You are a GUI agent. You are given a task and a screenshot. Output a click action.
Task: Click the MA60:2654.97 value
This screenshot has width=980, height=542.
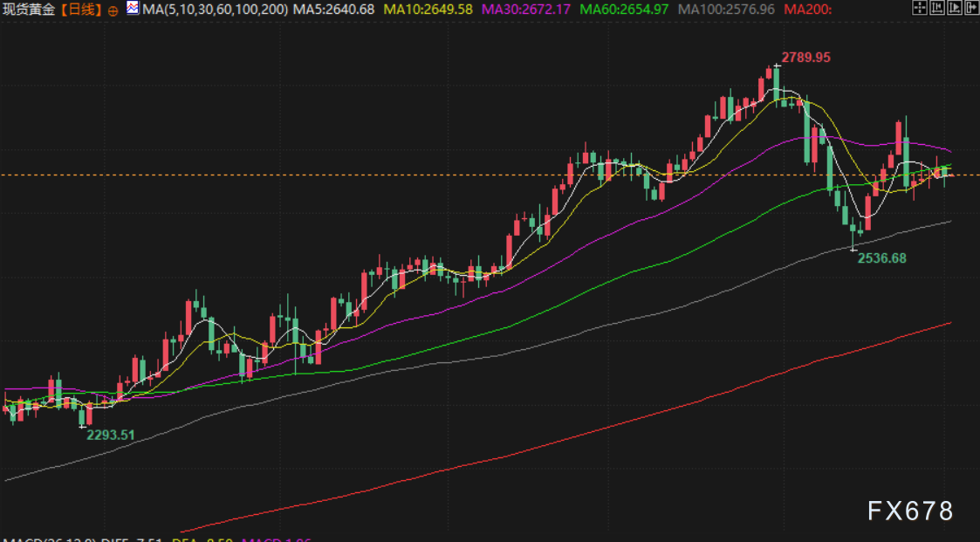point(624,10)
